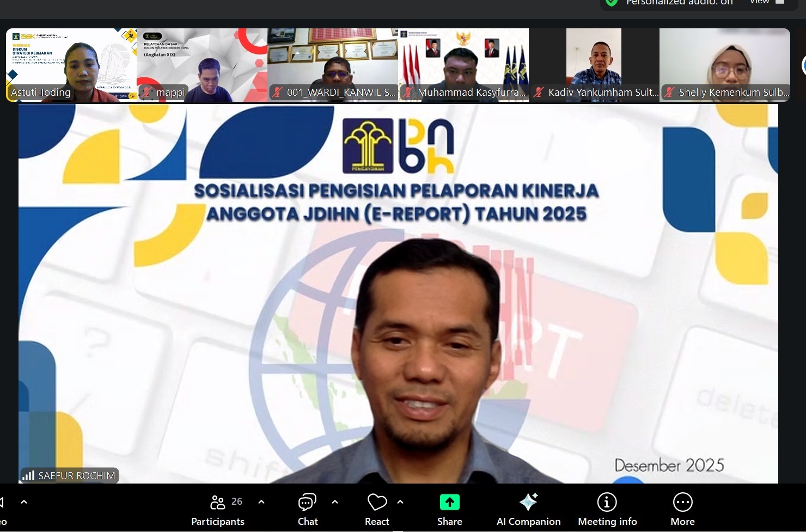This screenshot has height=532, width=806.
Task: Click the React heart icon
Action: click(x=377, y=502)
